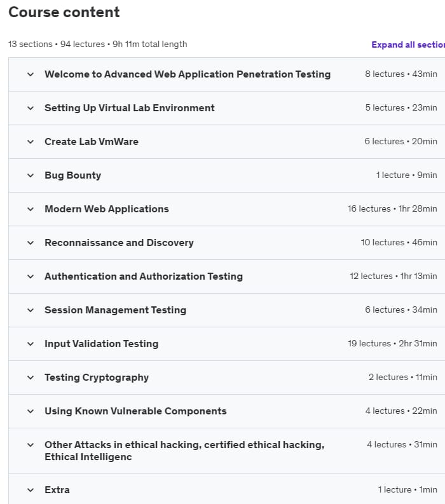Expand Session Management Testing chevron
This screenshot has width=445, height=504.
coord(31,311)
